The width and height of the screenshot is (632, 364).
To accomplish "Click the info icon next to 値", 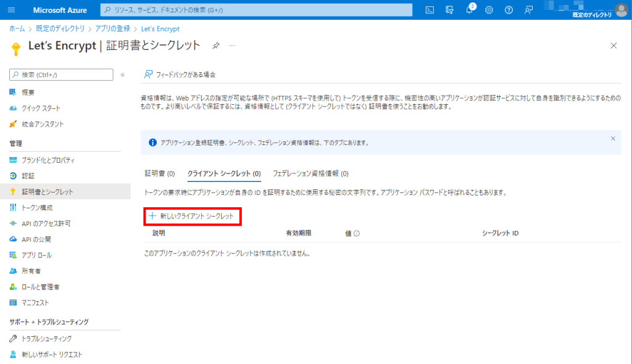I will tap(357, 233).
